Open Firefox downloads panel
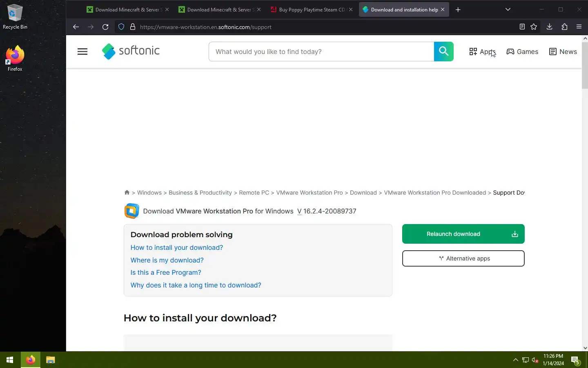Screen dimensions: 588x368 click(x=550, y=27)
